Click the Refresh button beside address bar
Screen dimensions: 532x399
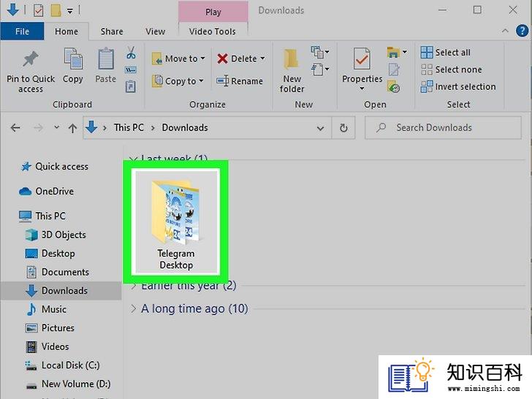click(343, 128)
